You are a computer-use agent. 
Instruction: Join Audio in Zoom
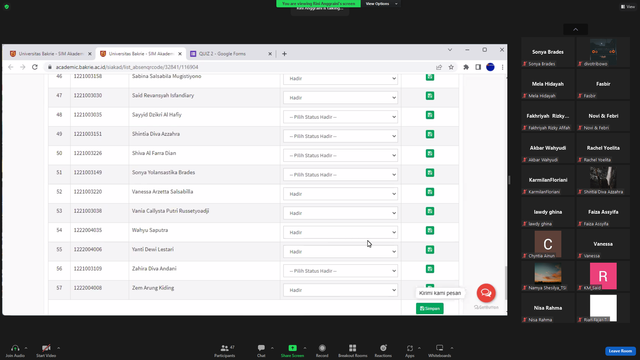[15, 350]
